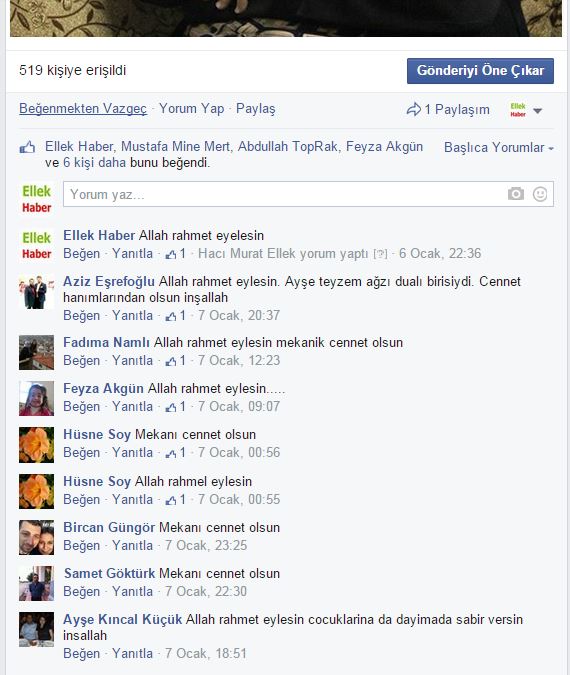570x675 pixels.
Task: Select Yorum Yap in post actions
Action: coord(192,108)
